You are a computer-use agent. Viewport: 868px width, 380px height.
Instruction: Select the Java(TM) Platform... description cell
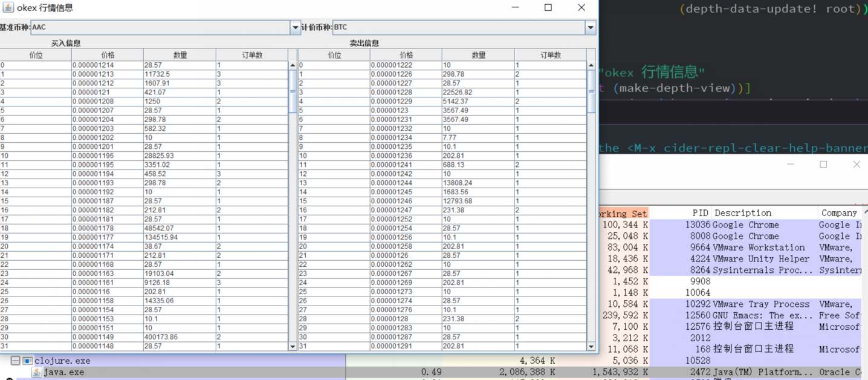[763, 372]
